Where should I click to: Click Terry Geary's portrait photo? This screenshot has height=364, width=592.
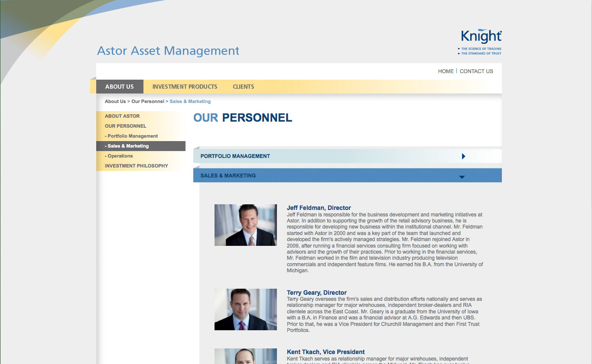(x=245, y=309)
